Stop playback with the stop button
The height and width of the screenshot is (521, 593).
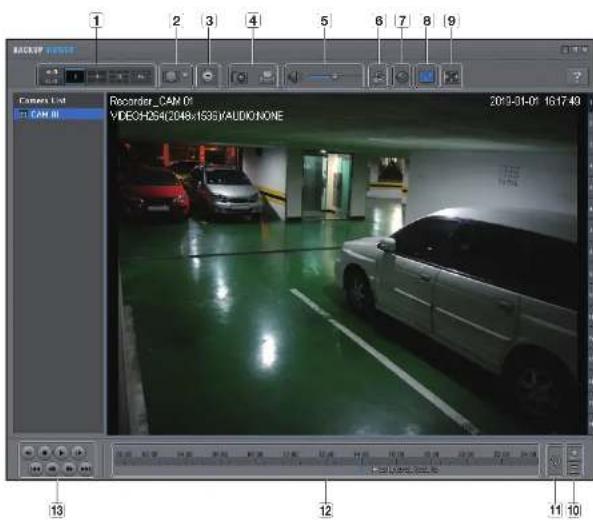[45, 452]
